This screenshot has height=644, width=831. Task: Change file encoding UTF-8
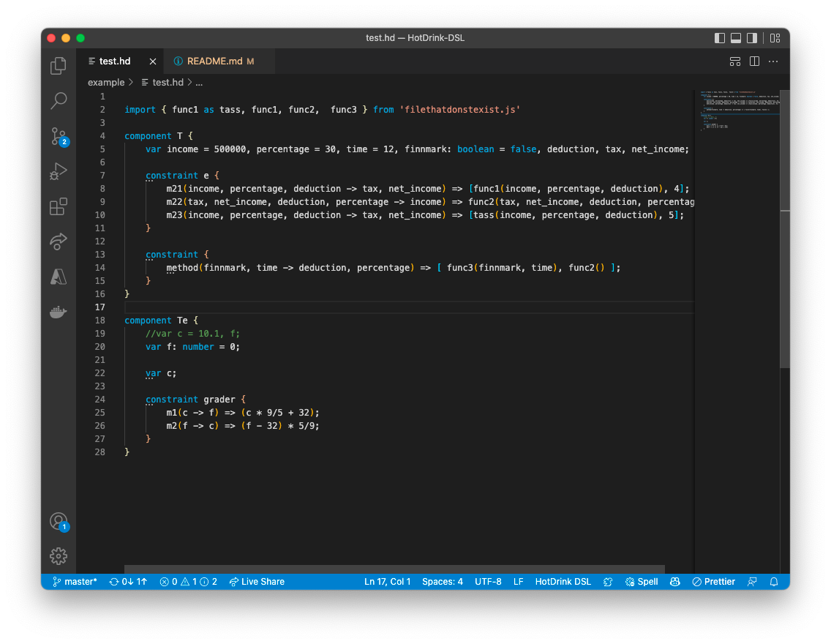[x=488, y=582]
